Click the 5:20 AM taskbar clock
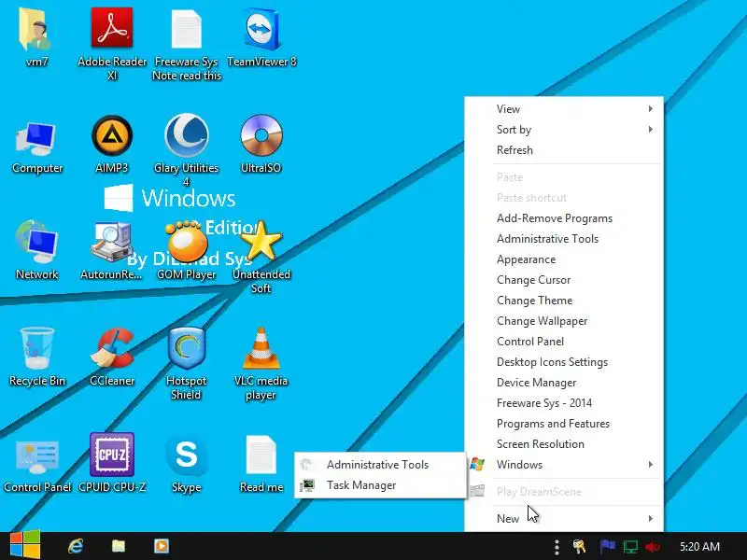747x560 pixels. coord(699,546)
